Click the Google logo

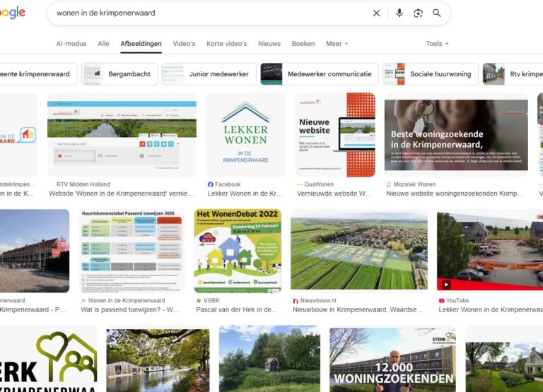(x=12, y=13)
